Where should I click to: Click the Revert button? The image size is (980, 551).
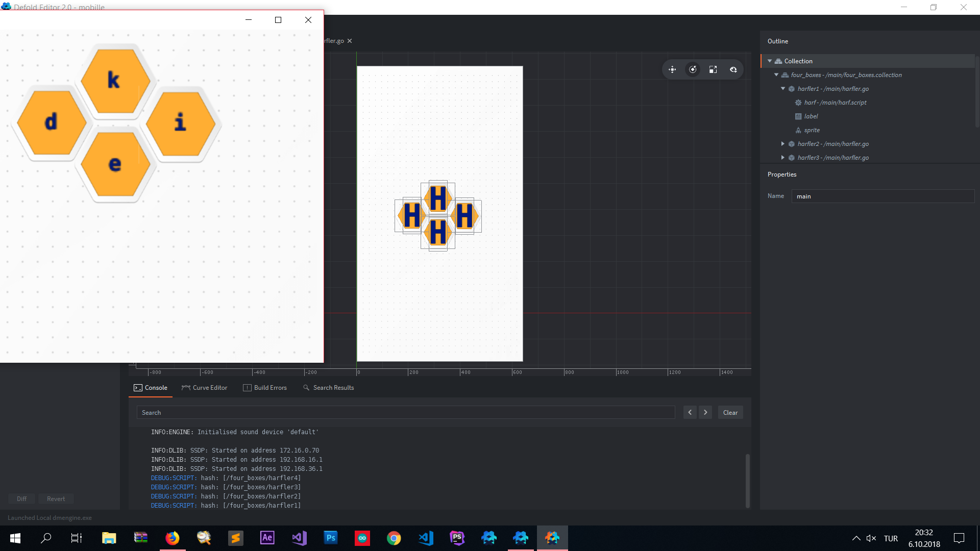tap(56, 499)
